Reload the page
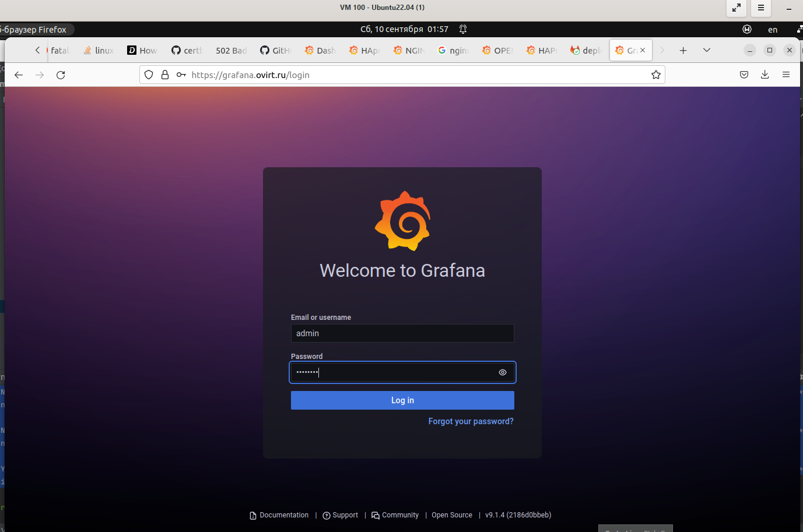Viewport: 803px width, 532px height. coord(61,75)
